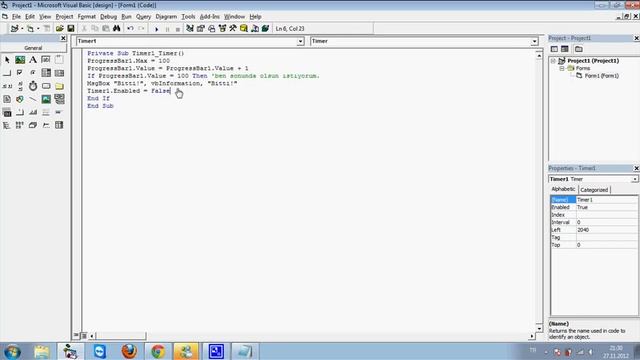Viewport: 640px width, 360px height.
Task: Select Form1 (Form1) in project tree
Action: point(601,76)
